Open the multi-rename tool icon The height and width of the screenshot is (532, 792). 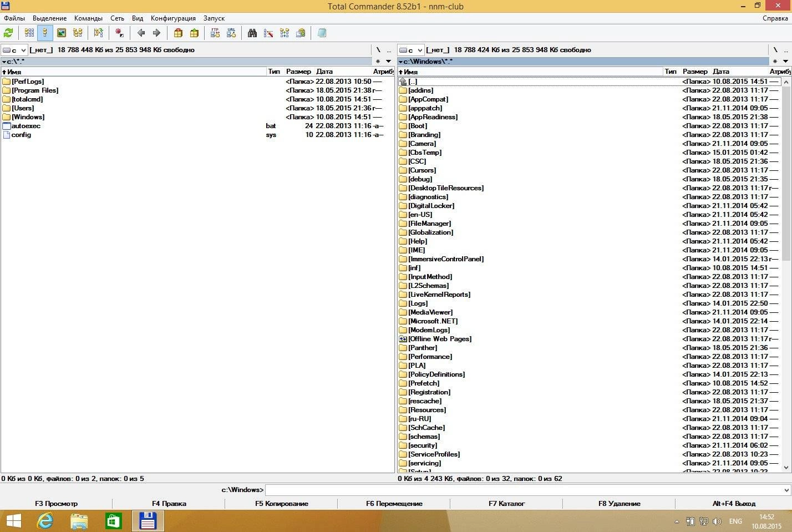pos(268,33)
